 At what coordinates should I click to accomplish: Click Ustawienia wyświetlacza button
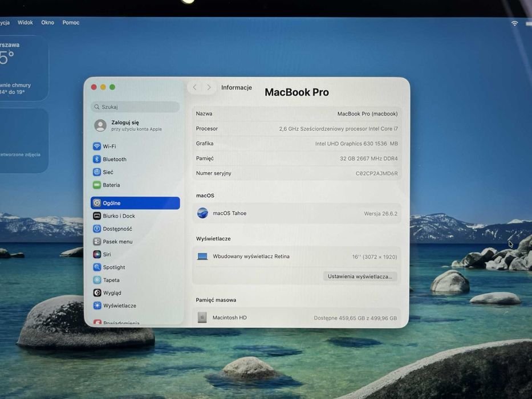[x=360, y=276]
